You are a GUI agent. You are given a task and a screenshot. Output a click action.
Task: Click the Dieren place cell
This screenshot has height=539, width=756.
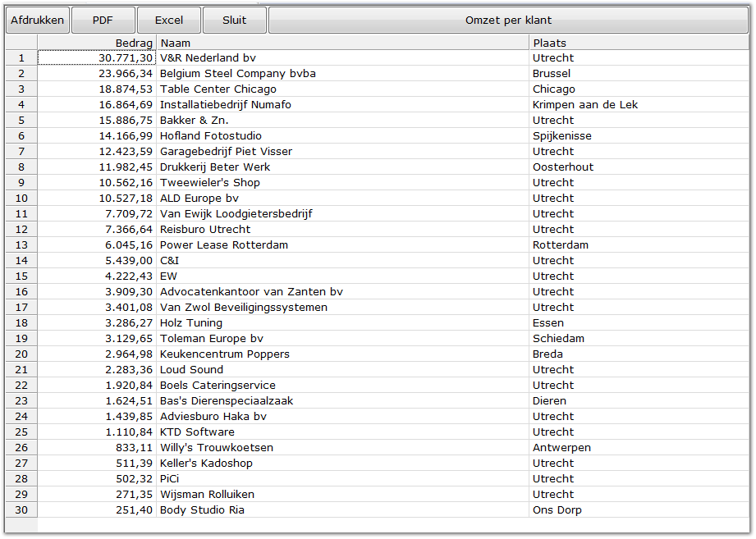tap(639, 400)
